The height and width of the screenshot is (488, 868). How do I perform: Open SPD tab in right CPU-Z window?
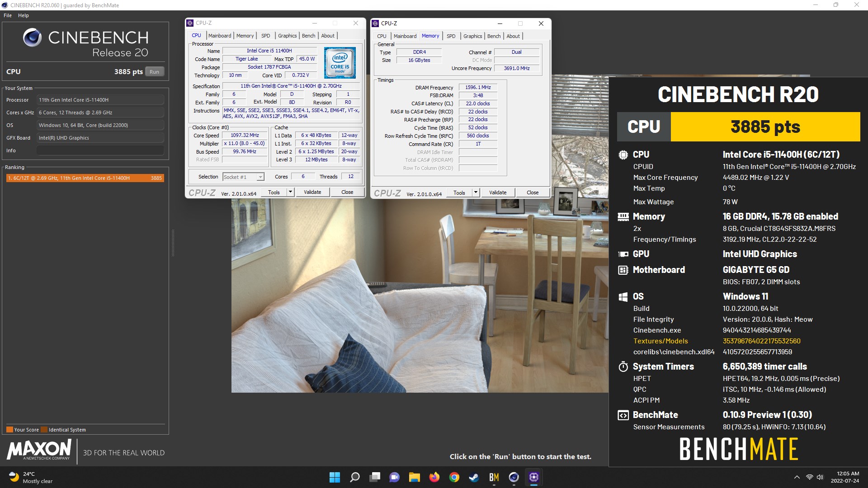[x=451, y=36]
